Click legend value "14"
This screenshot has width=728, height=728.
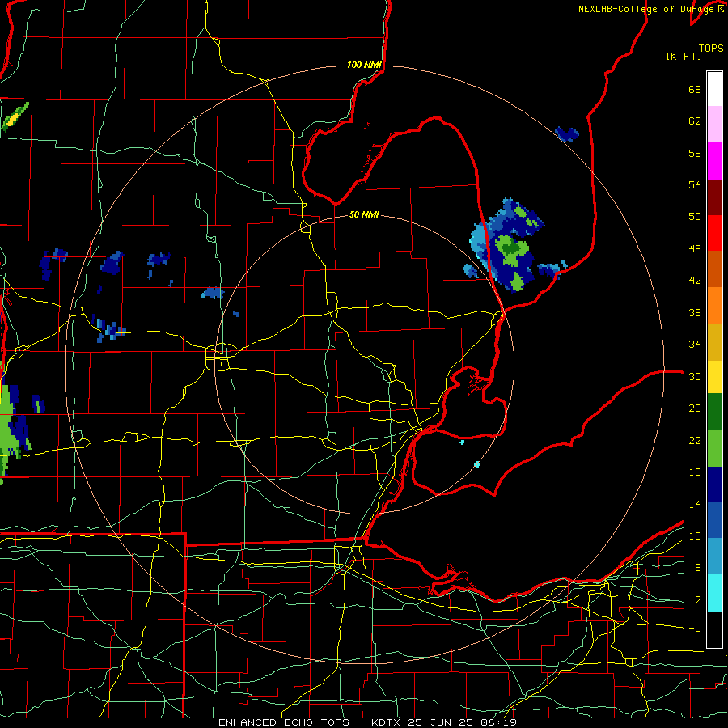(x=695, y=504)
